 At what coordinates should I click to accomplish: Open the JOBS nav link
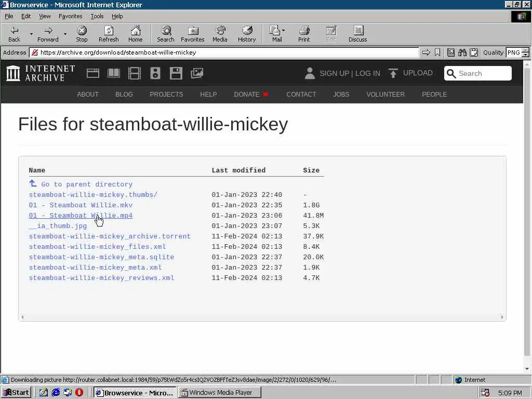[x=341, y=95]
